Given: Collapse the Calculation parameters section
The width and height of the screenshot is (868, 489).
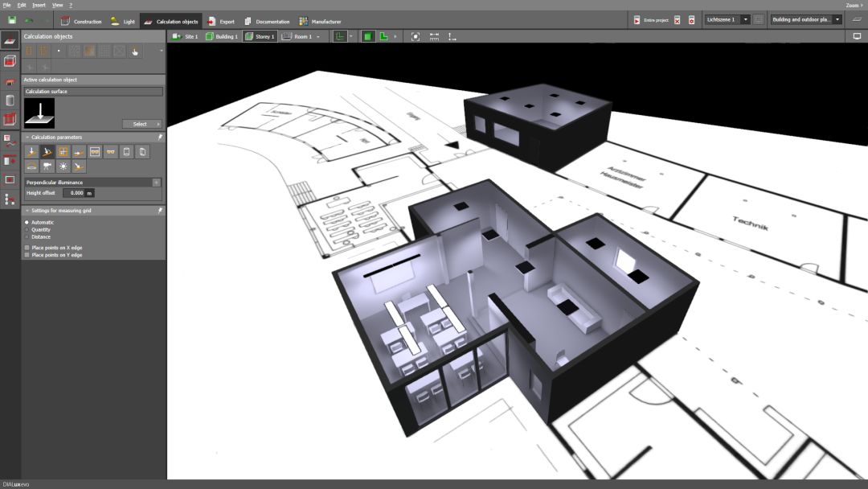Looking at the screenshot, I should point(27,138).
